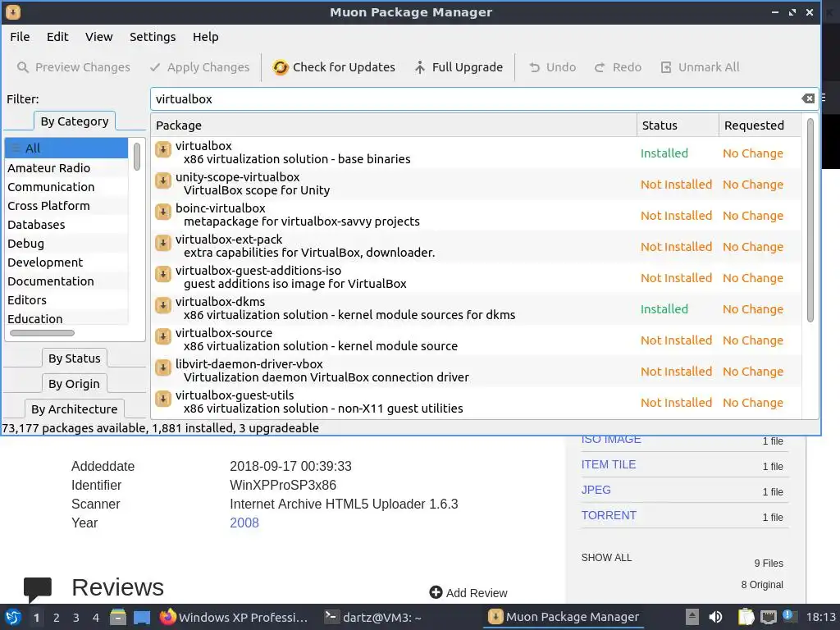
Task: Click the package icon for virtualbox-guest-utils
Action: (x=163, y=399)
